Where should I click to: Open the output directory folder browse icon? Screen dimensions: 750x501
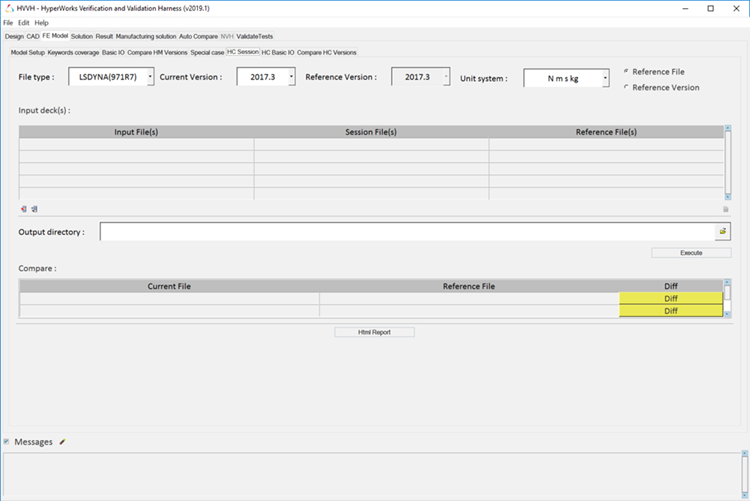(x=722, y=232)
